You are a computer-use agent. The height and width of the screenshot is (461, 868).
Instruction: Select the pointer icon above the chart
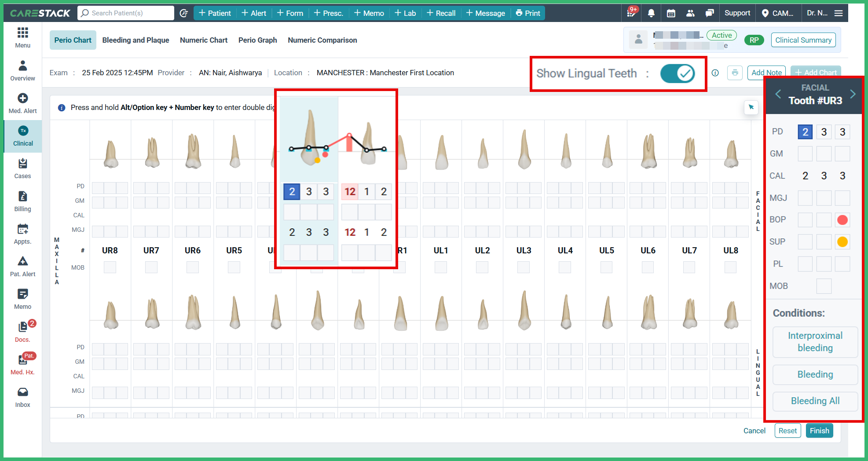[x=751, y=107]
